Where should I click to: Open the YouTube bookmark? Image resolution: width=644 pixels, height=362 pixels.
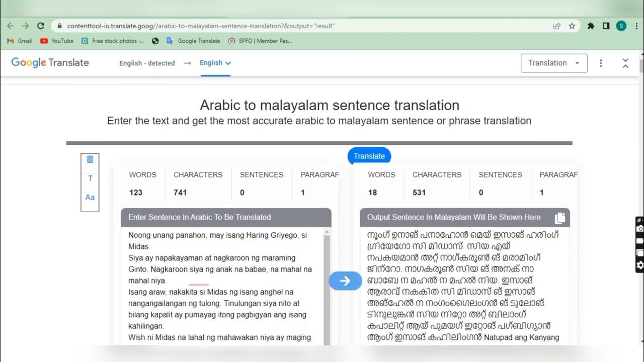[x=57, y=41]
